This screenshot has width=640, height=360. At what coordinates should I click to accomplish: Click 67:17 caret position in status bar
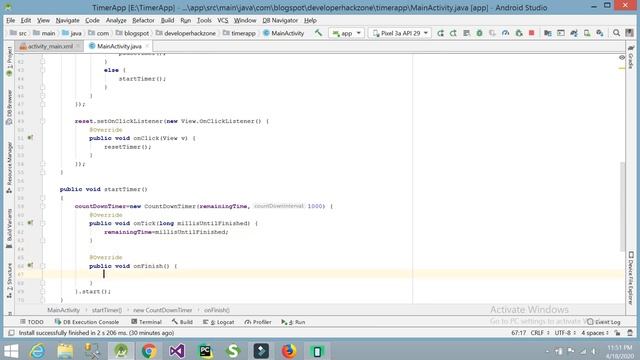(518, 333)
